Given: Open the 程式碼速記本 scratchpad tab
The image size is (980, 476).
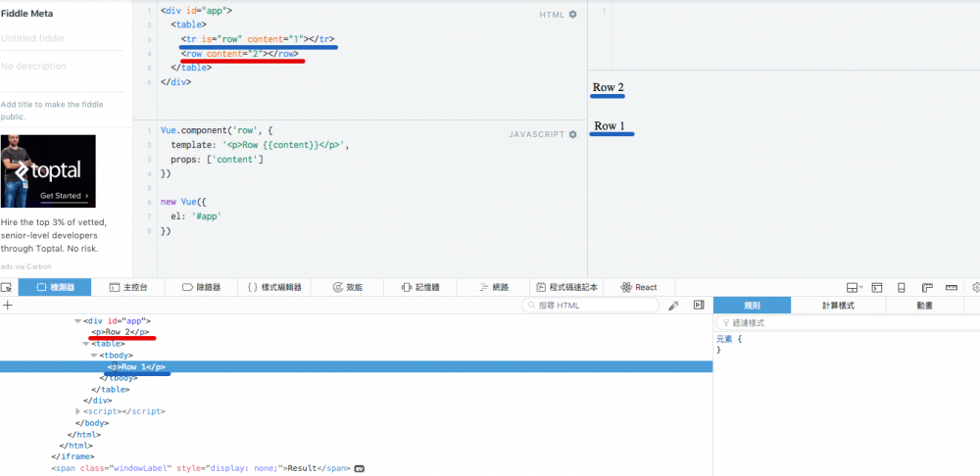Looking at the screenshot, I should 566,287.
